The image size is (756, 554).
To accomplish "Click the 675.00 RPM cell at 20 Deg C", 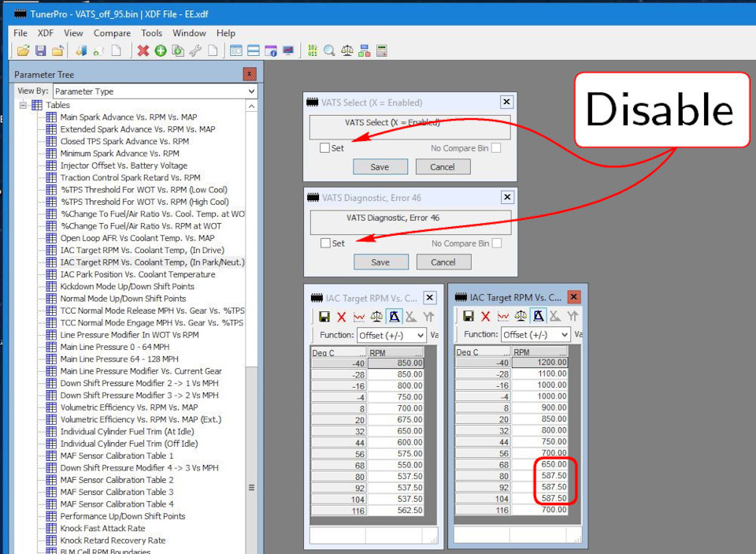I will [x=395, y=419].
